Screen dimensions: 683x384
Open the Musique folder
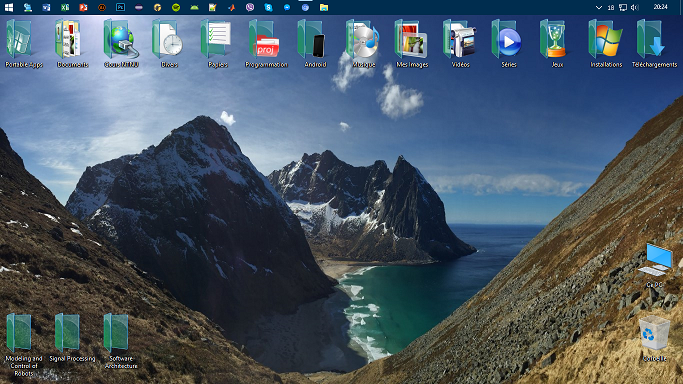point(364,44)
